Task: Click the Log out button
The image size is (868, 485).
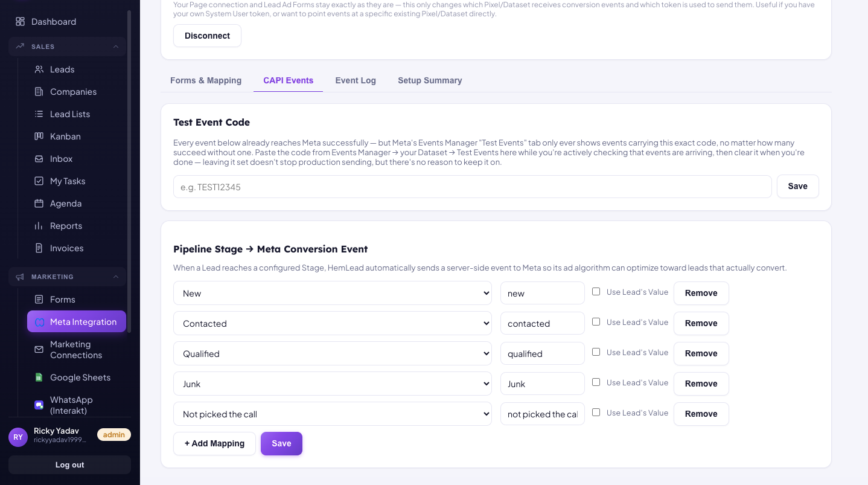Action: [69, 465]
